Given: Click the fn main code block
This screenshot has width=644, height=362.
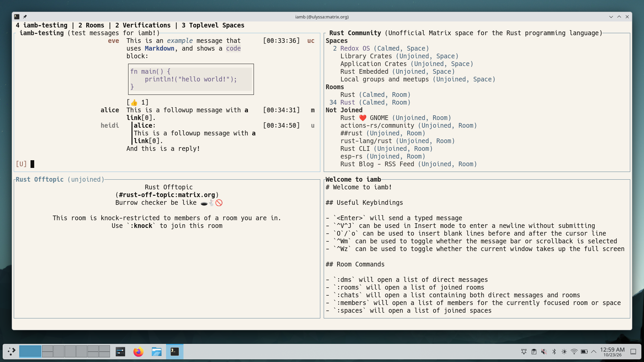Looking at the screenshot, I should tap(191, 79).
